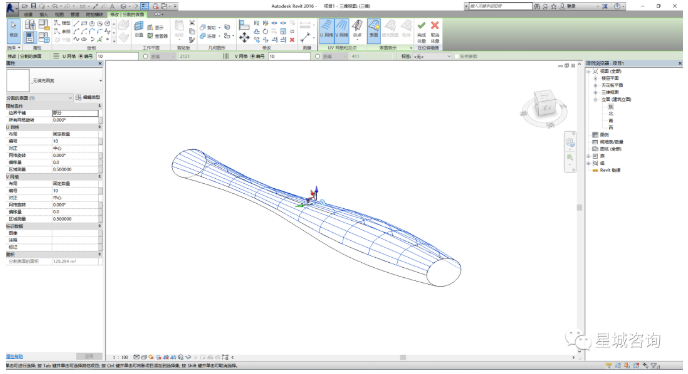Select the Modify | Divided Surface tab
The width and height of the screenshot is (688, 374).
coord(127,14)
